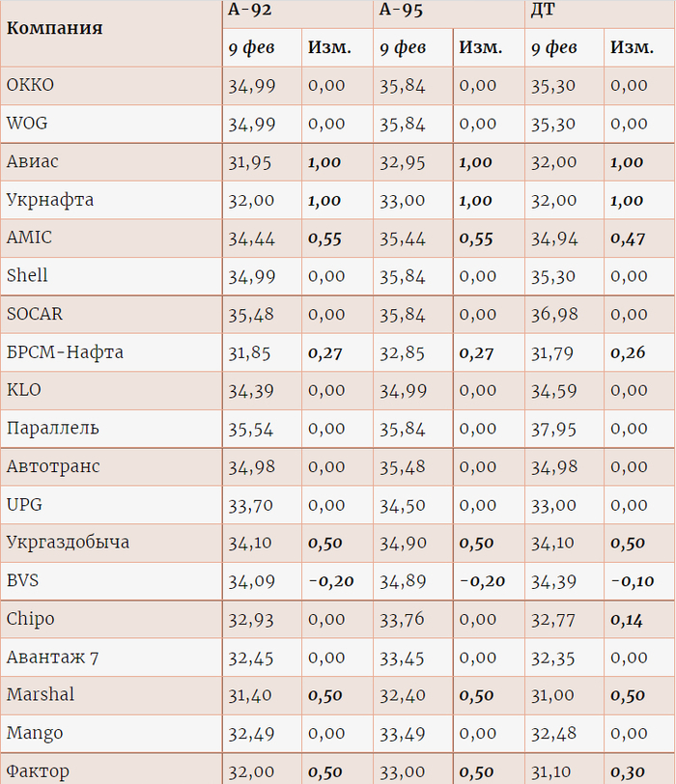Click the SOCAR diesel price 36,98

(552, 314)
